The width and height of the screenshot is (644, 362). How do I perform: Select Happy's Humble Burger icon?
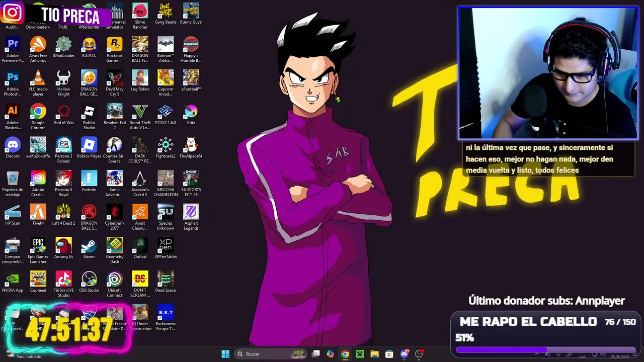click(x=191, y=49)
